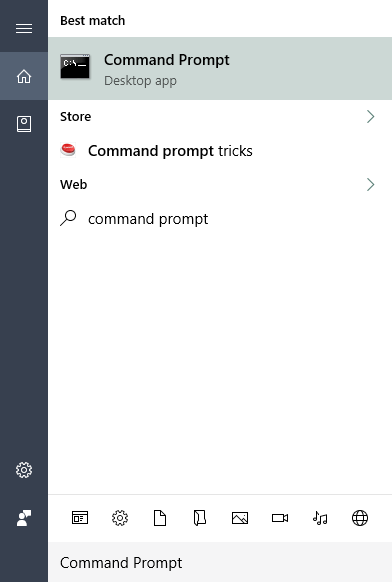Filter search results by Photos

[240, 517]
